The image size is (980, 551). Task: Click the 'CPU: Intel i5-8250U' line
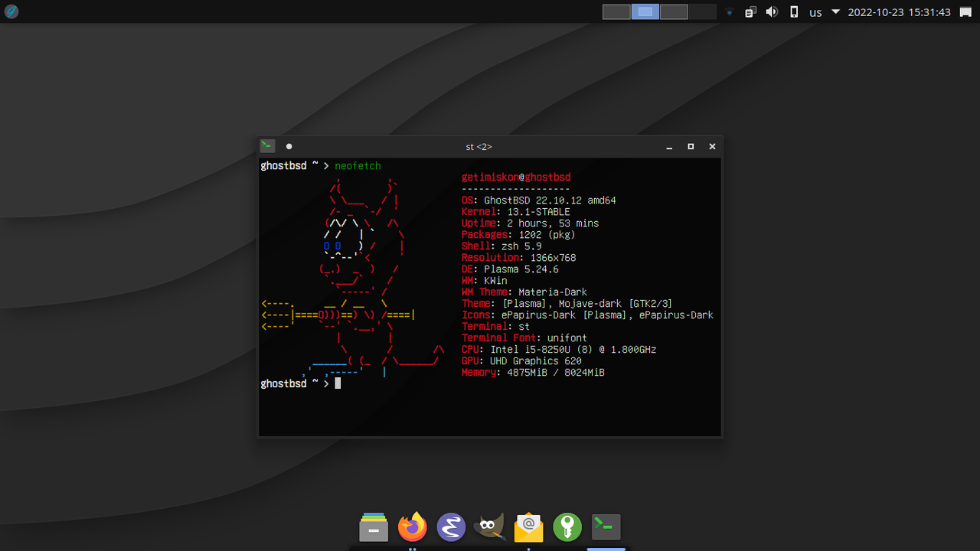559,350
